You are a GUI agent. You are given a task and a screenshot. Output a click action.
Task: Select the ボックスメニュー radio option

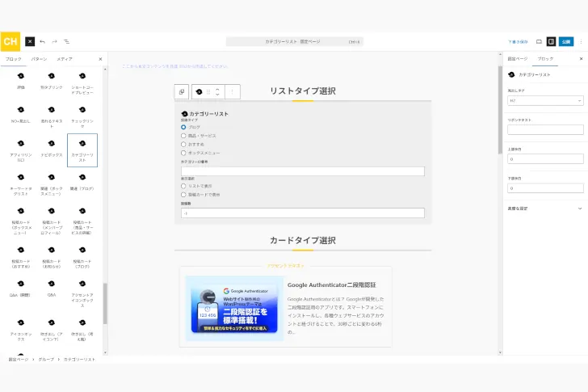click(x=183, y=153)
